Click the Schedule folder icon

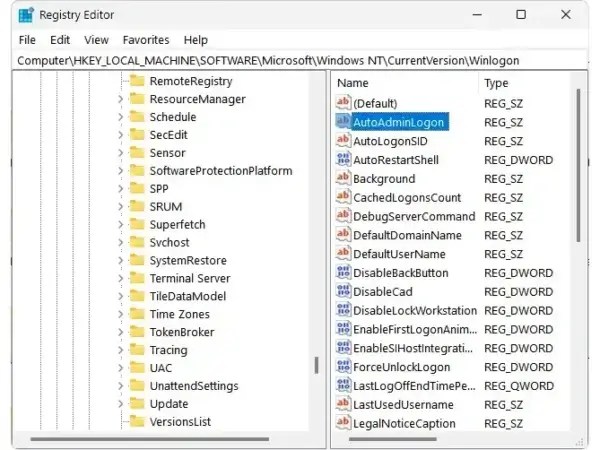point(137,116)
